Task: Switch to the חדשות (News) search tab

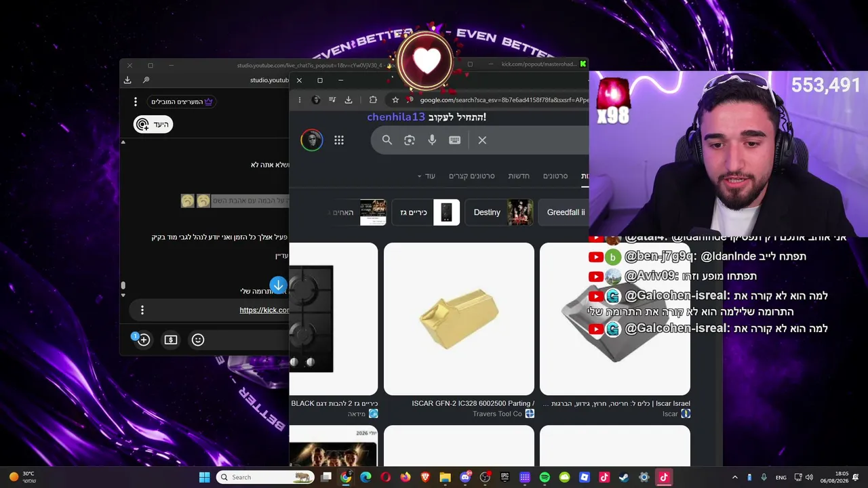Action: coord(519,176)
